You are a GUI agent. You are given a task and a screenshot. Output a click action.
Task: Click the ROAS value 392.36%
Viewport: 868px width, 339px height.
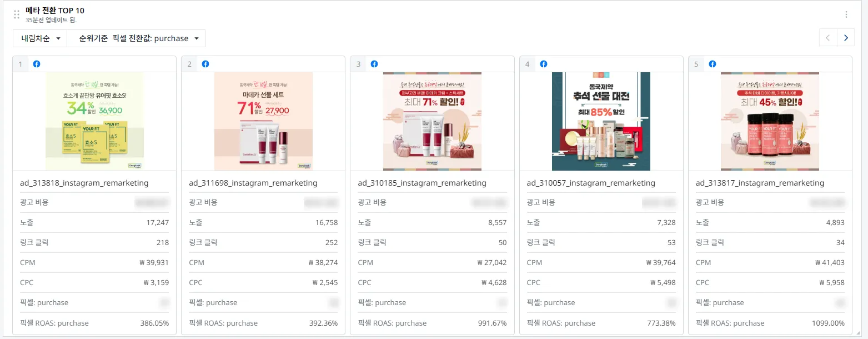(323, 323)
